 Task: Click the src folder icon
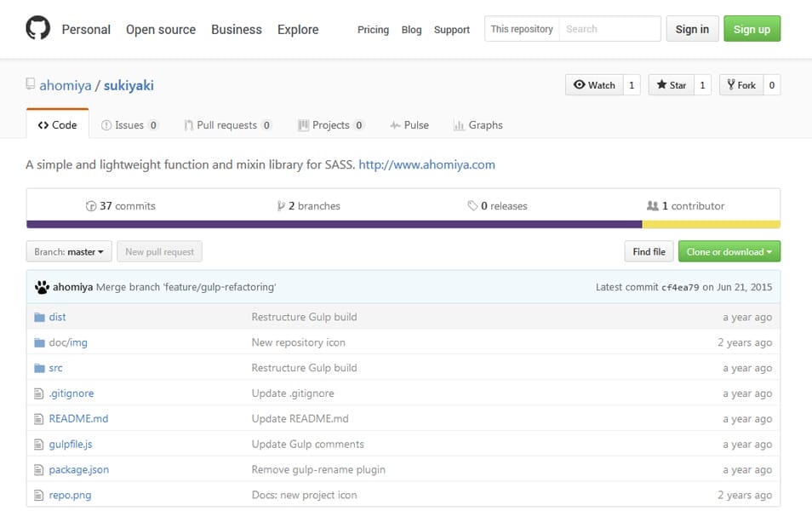(39, 368)
